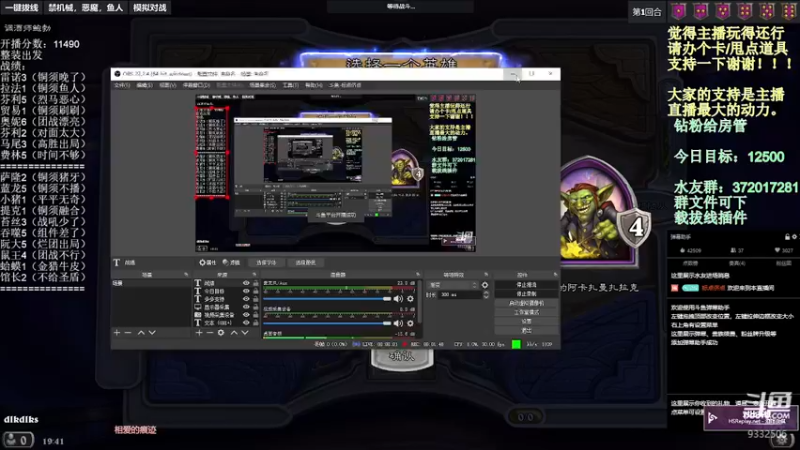This screenshot has width=800, height=450.
Task: Open 设置 settings button in Controls
Action: click(x=527, y=321)
